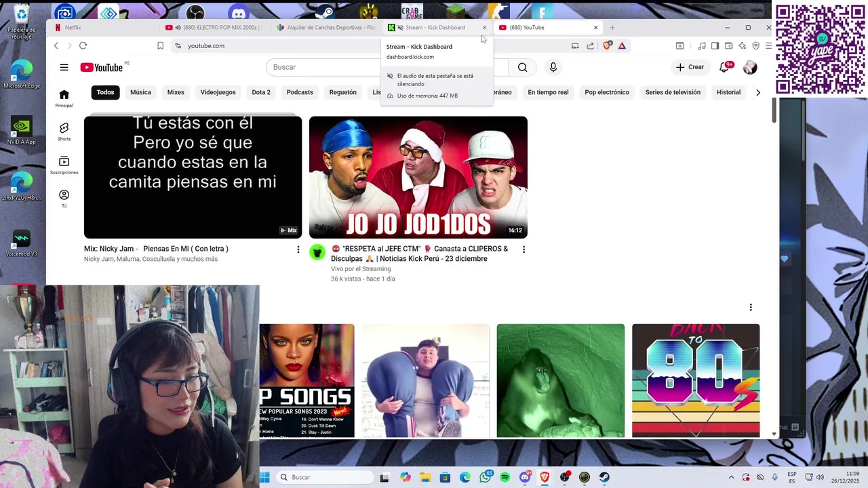Image resolution: width=868 pixels, height=488 pixels.
Task: Open the Crear dropdown
Action: [x=690, y=67]
